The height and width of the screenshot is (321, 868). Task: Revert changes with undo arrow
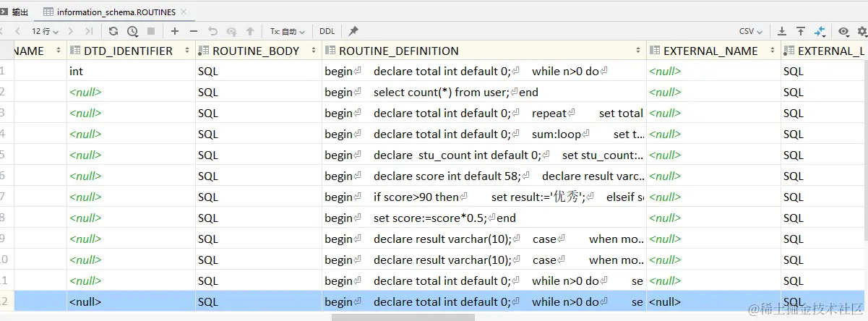pos(212,31)
